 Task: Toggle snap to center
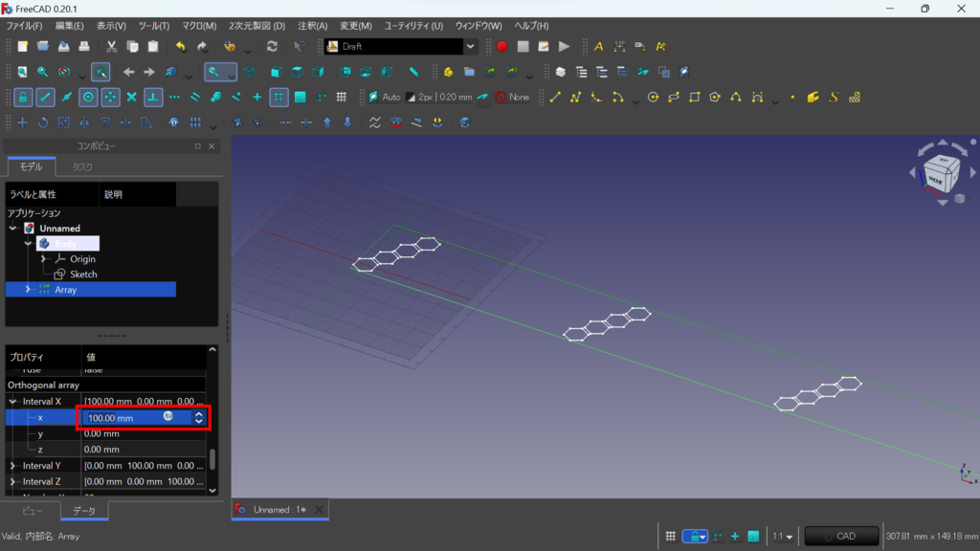[x=88, y=97]
